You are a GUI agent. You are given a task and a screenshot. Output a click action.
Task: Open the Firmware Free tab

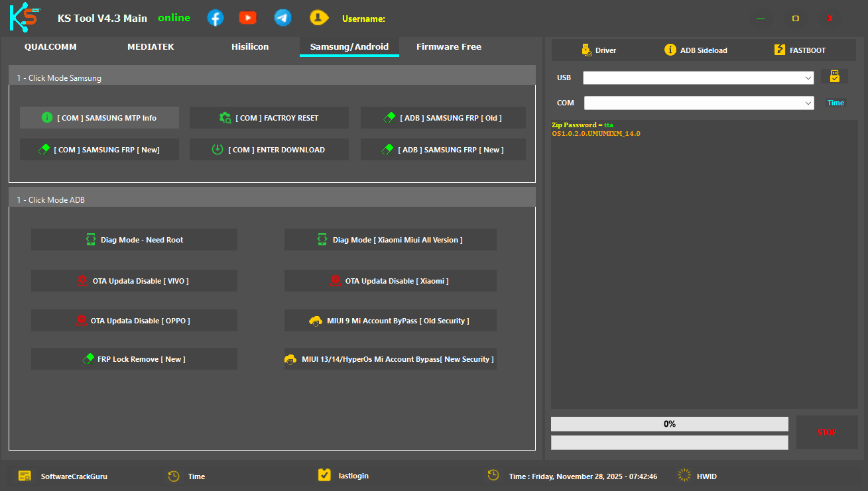(449, 46)
